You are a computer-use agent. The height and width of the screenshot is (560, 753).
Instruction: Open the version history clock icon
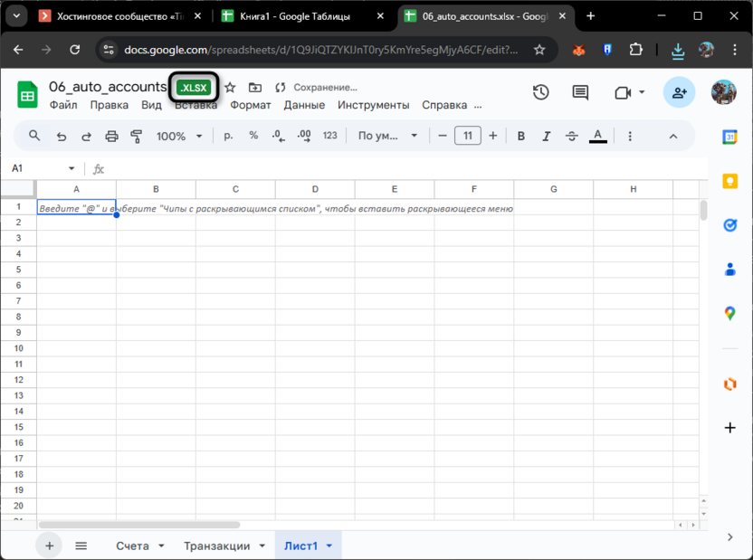click(541, 92)
